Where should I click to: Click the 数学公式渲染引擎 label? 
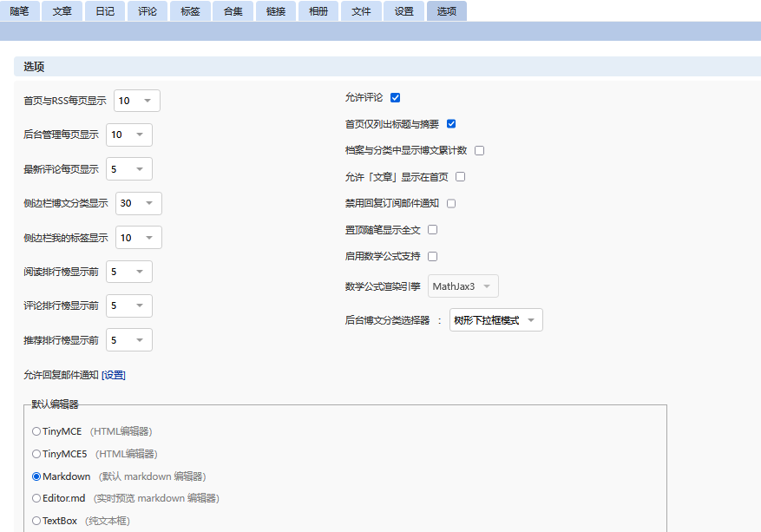click(x=383, y=286)
